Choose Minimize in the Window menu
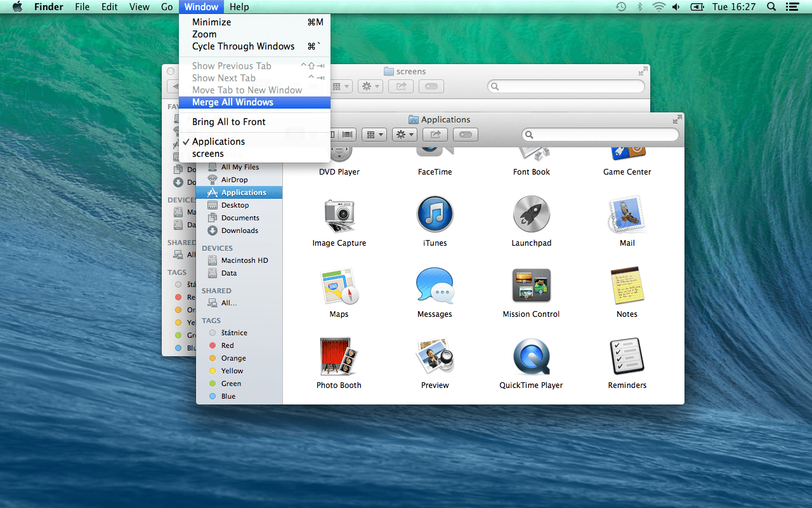Screen dimensions: 812x508 tap(254, 22)
